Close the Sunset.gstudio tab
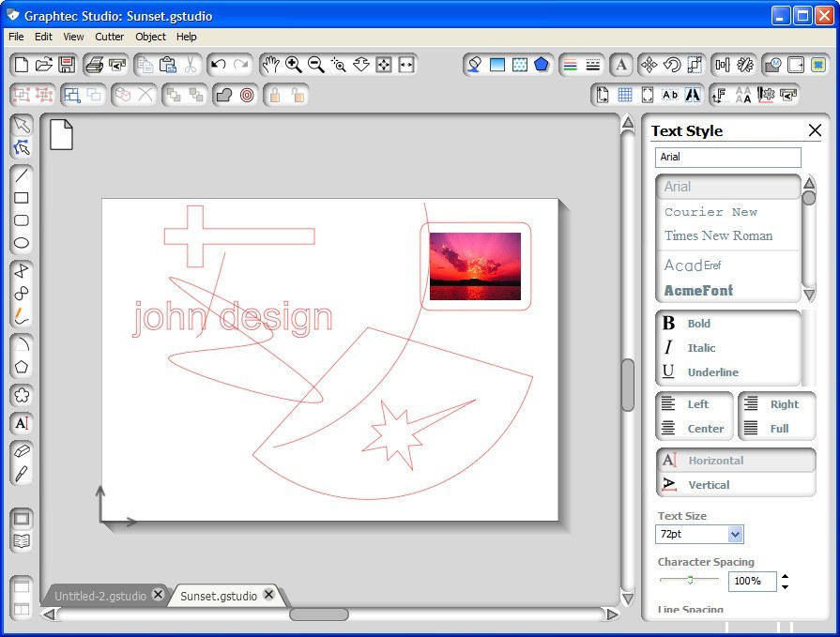 pyautogui.click(x=269, y=594)
